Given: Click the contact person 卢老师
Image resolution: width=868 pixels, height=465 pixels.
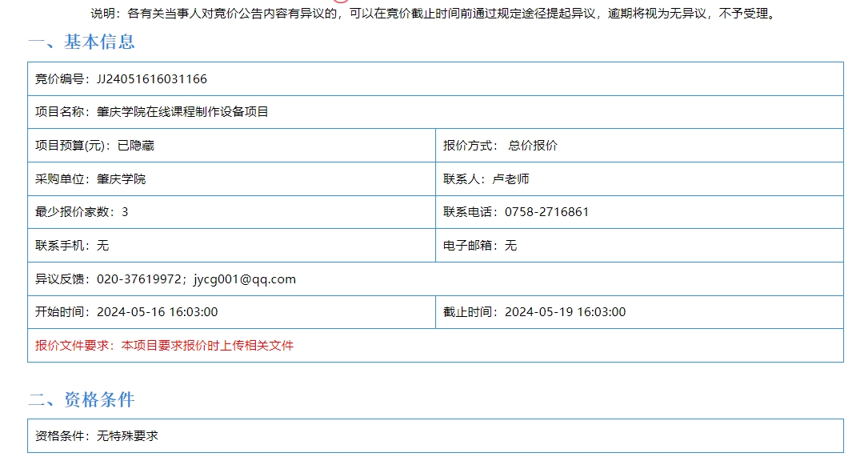Looking at the screenshot, I should tap(510, 179).
